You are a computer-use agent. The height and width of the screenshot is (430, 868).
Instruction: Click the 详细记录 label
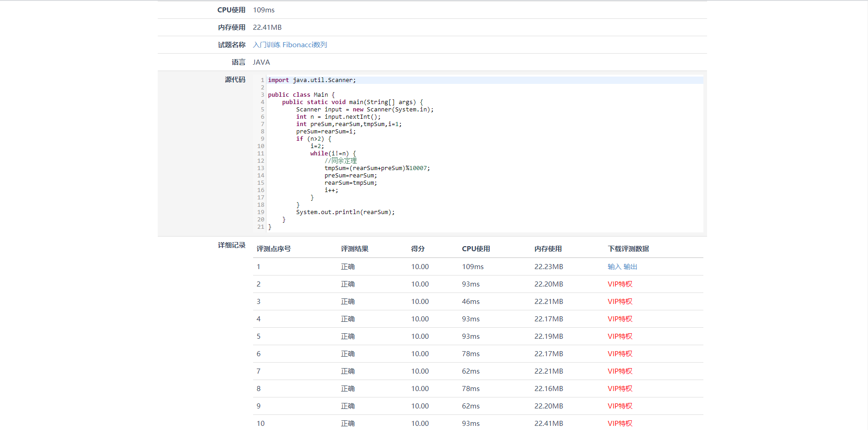(232, 245)
